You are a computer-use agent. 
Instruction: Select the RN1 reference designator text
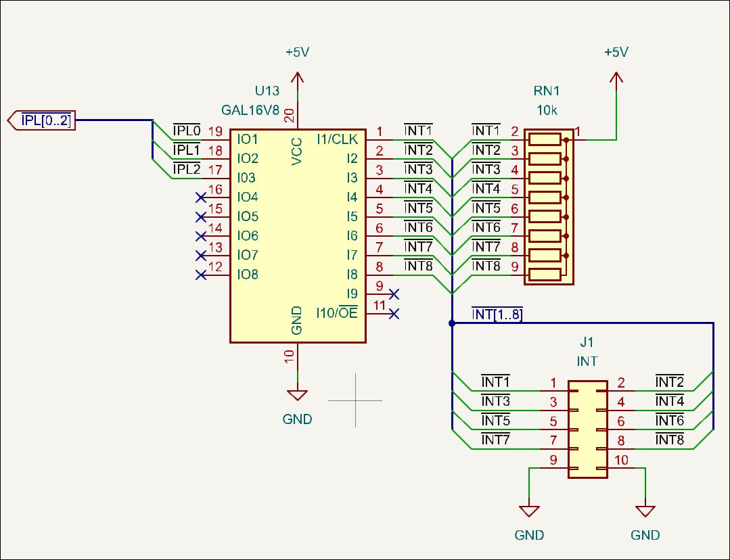click(547, 91)
